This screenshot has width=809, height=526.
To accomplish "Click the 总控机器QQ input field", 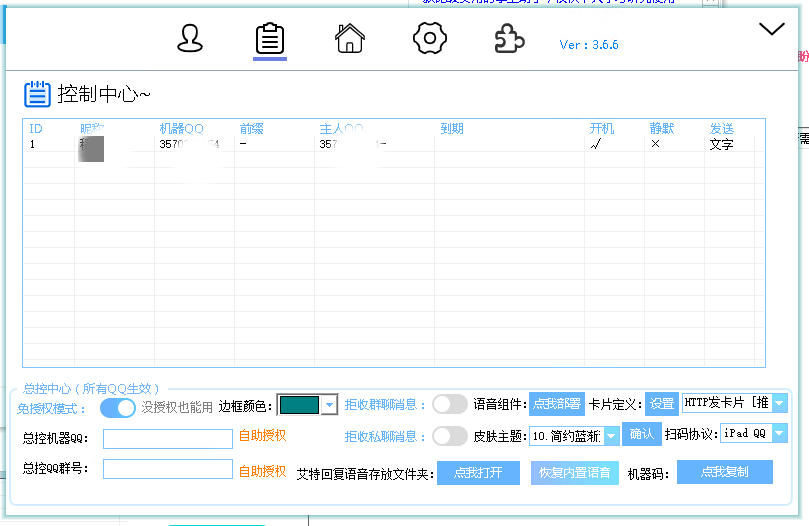I will point(167,438).
